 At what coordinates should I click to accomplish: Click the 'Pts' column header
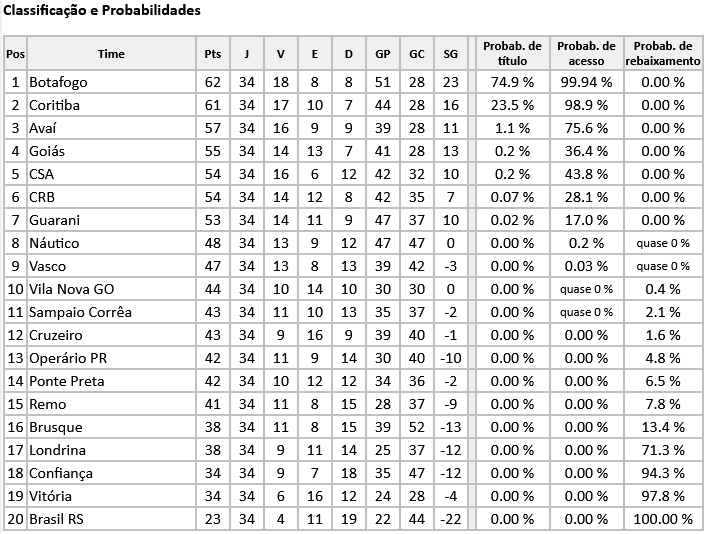212,54
